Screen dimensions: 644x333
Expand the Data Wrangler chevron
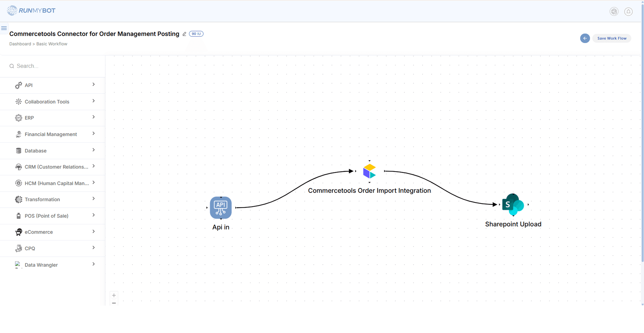93,264
